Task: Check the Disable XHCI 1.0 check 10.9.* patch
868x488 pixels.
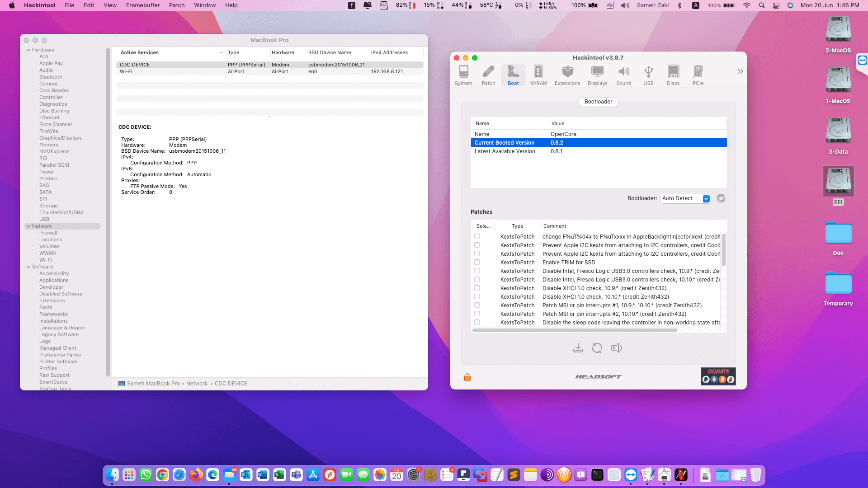Action: point(477,288)
